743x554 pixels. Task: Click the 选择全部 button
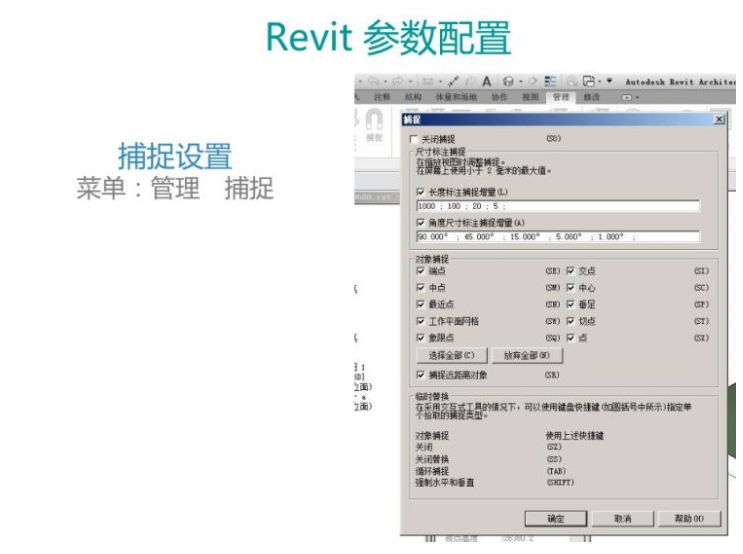coord(452,355)
